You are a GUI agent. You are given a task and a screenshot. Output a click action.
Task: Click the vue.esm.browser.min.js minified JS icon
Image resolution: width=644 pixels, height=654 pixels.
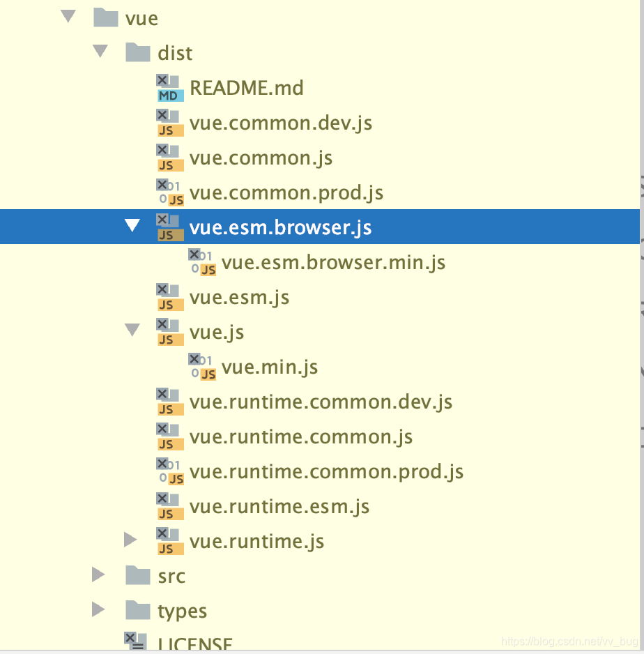(x=202, y=262)
